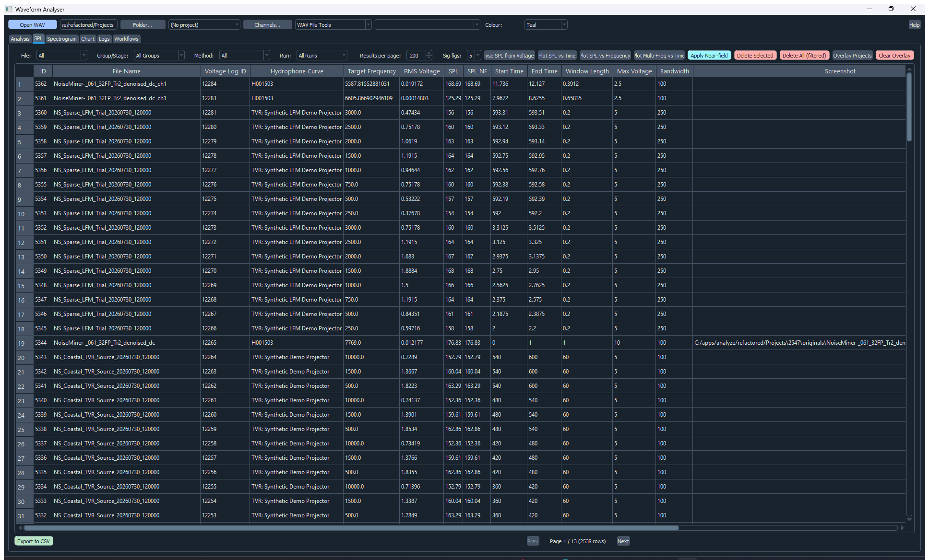Click H001503 hydrophone cell in row 1

(x=297, y=84)
